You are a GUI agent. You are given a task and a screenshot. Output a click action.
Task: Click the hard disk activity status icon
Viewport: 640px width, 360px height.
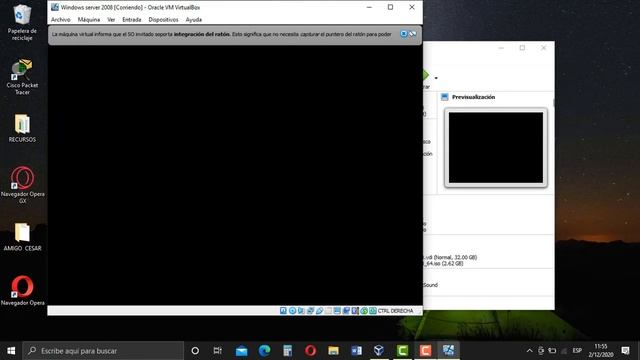point(283,311)
